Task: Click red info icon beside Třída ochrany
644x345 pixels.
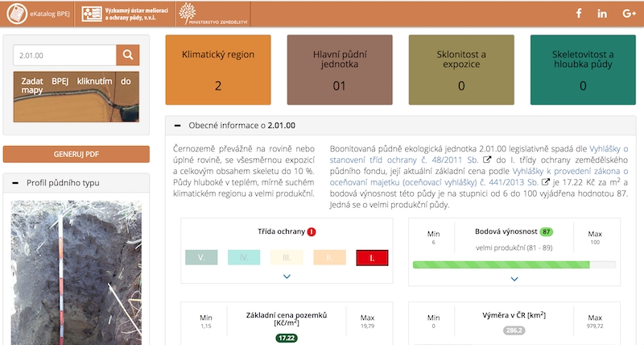Action: pyautogui.click(x=312, y=232)
